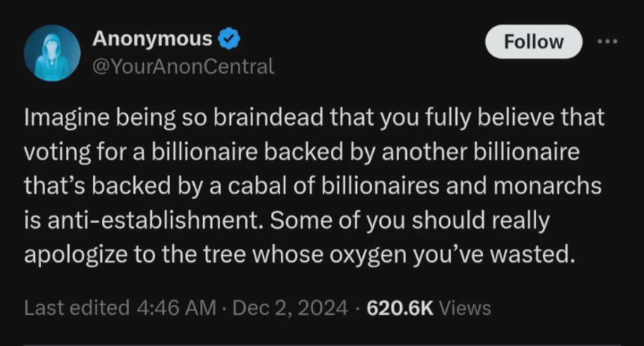Open the @YourAnonCentral handle link
The height and width of the screenshot is (346, 644).
(x=183, y=67)
